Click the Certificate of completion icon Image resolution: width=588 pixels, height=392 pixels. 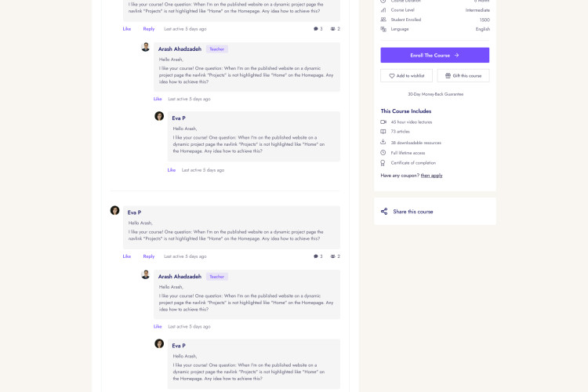click(x=383, y=163)
